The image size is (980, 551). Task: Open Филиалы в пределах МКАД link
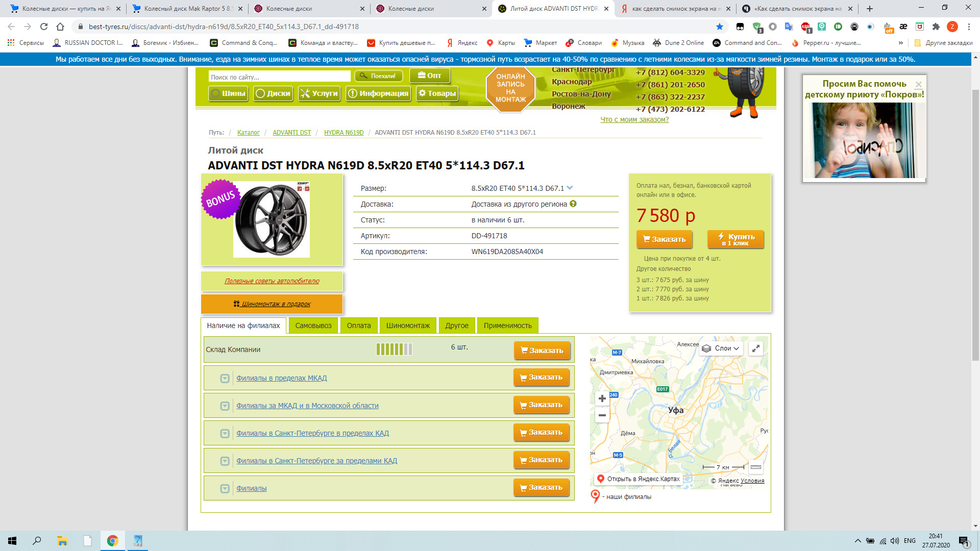click(282, 378)
